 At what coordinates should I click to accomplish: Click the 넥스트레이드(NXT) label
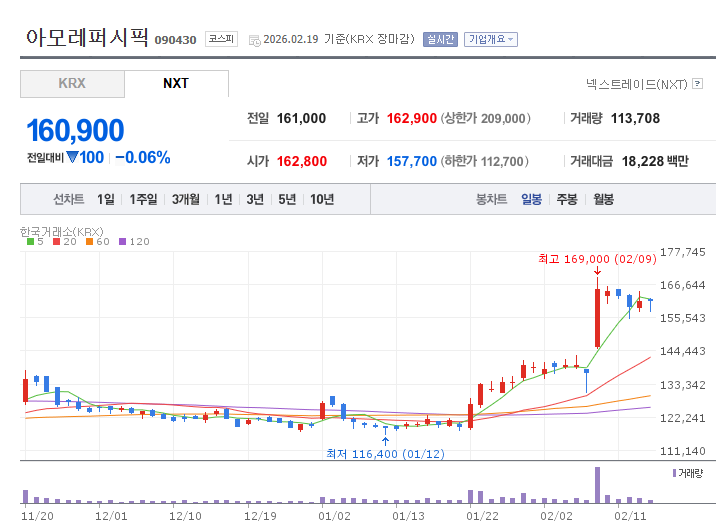click(x=637, y=84)
